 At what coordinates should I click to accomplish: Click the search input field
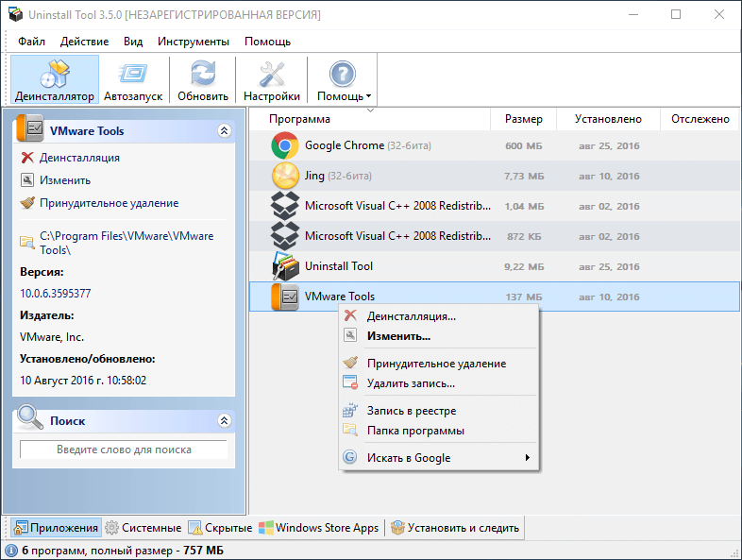click(124, 450)
